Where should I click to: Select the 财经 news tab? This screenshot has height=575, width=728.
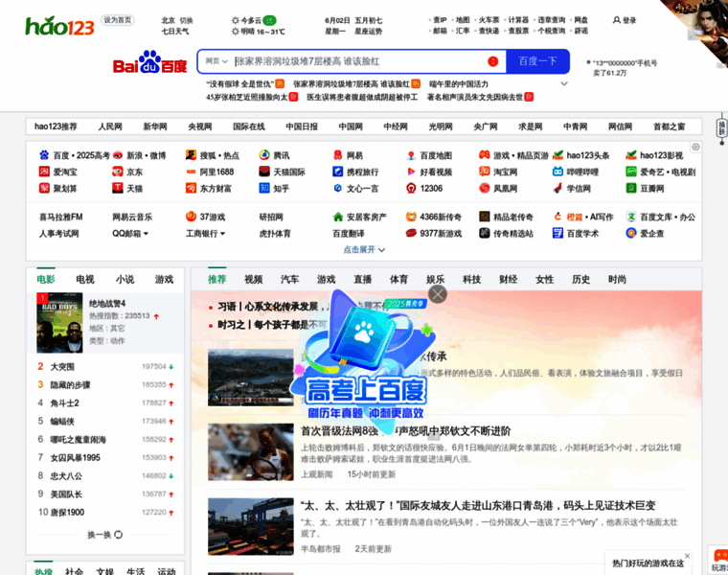[x=508, y=279]
